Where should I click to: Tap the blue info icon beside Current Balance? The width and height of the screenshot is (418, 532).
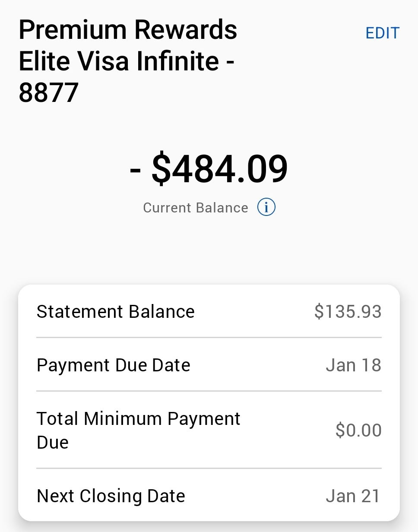click(x=266, y=207)
